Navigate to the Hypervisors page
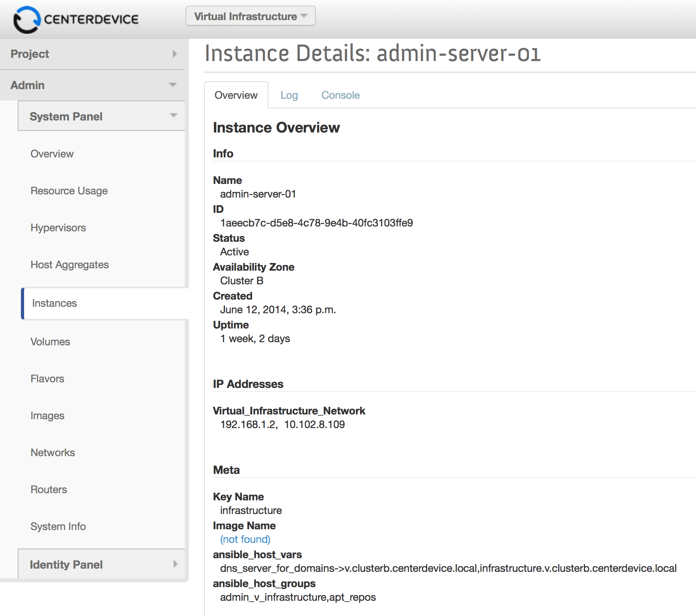This screenshot has width=696, height=616. [x=58, y=228]
